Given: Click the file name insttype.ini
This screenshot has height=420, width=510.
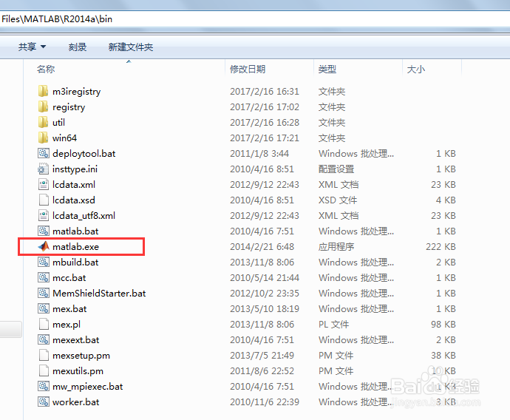Looking at the screenshot, I should [75, 169].
